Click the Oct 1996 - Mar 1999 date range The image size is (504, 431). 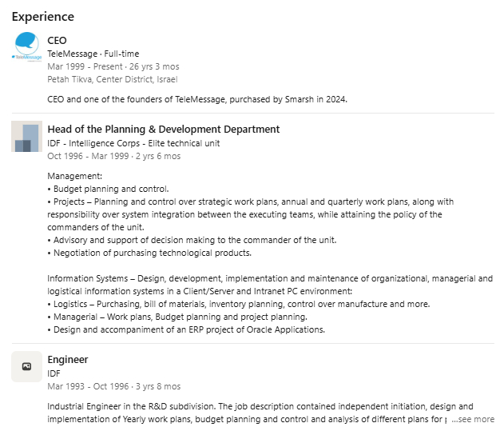[x=85, y=156]
